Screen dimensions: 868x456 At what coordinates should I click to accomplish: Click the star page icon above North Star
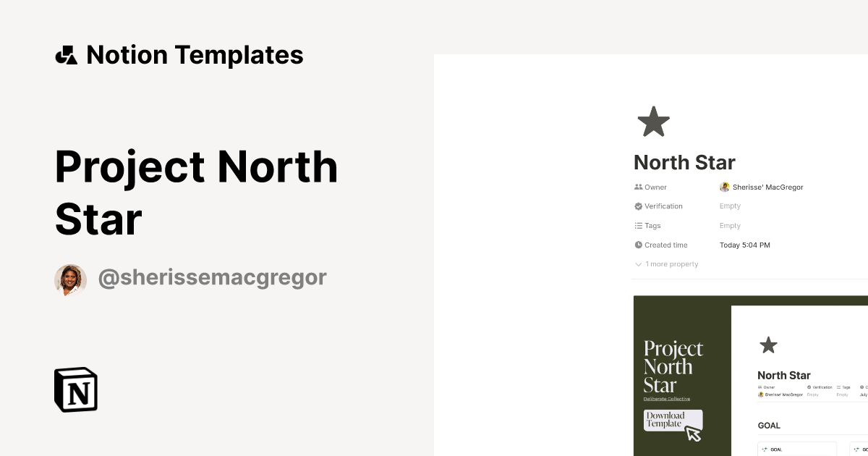point(653,121)
